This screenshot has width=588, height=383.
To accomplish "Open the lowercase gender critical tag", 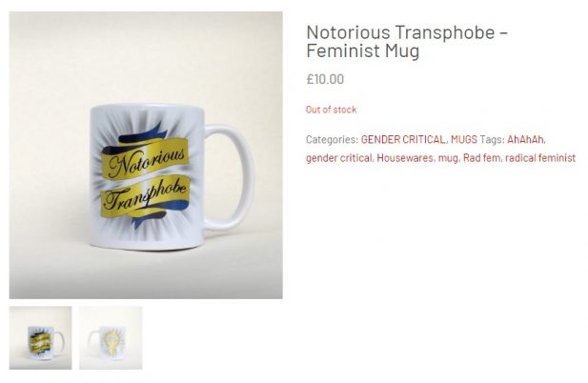I will (x=339, y=158).
